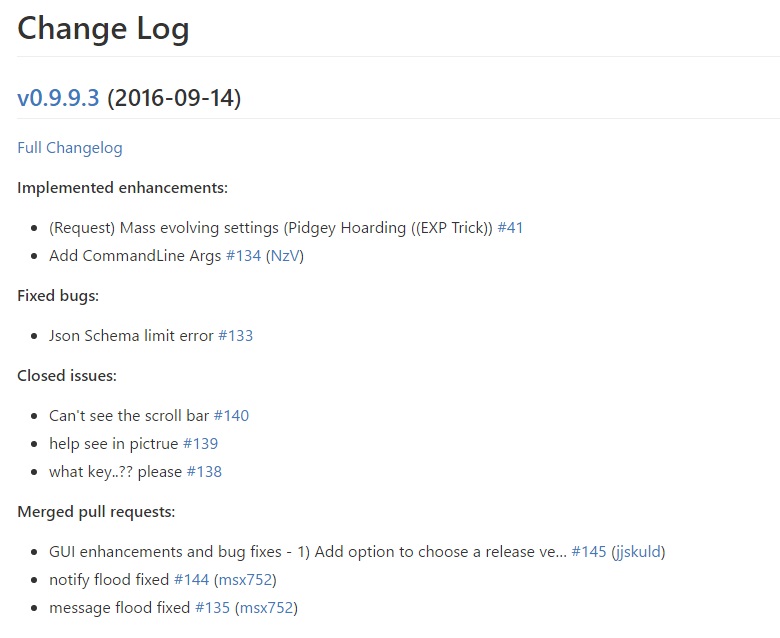
Task: Open issue #133 Json Schema error
Action: [236, 336]
